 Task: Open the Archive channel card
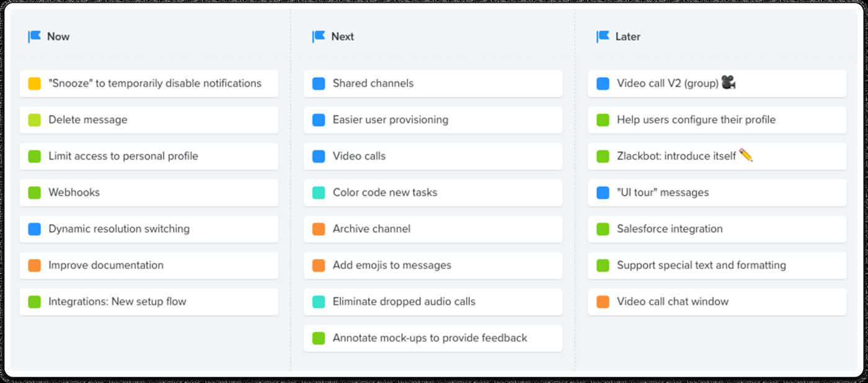pos(433,229)
